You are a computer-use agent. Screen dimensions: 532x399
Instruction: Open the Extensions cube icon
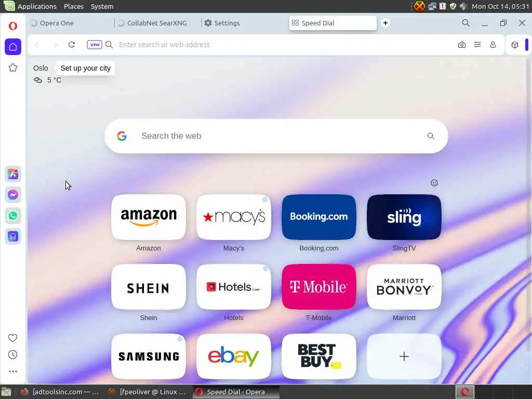(515, 45)
